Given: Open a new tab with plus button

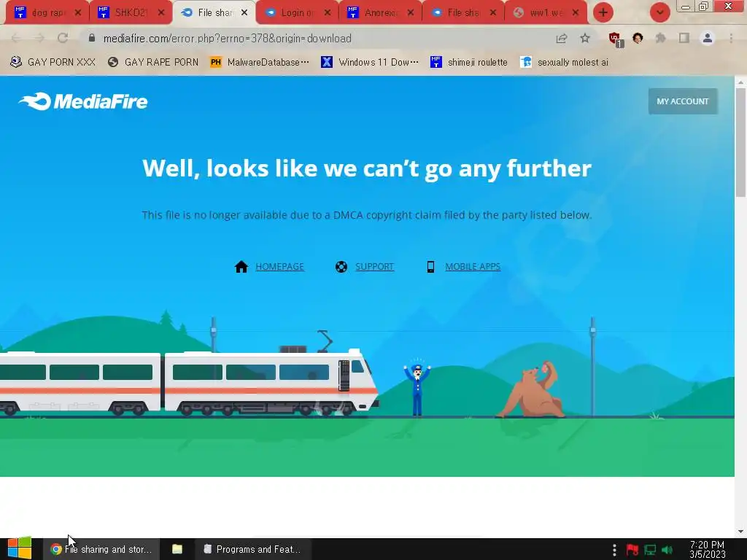Looking at the screenshot, I should pyautogui.click(x=603, y=12).
